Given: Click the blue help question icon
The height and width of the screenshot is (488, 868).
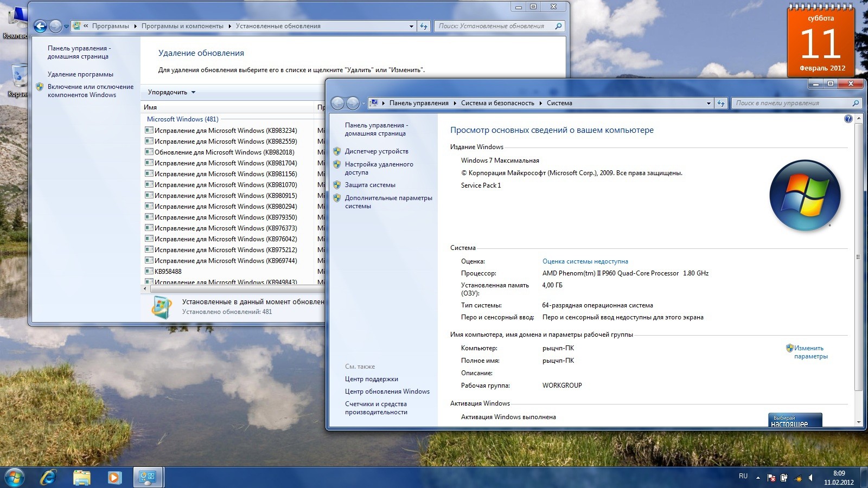Looking at the screenshot, I should point(848,119).
